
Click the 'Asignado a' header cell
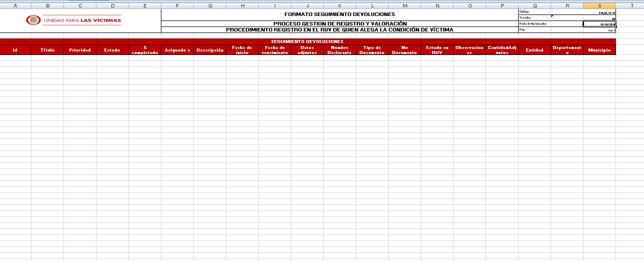tap(177, 50)
